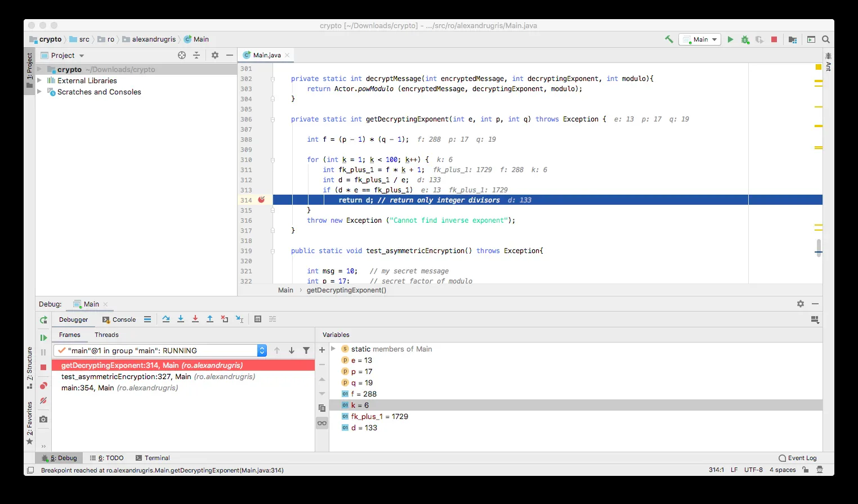Click camera thread dump icon
858x504 pixels.
(43, 419)
